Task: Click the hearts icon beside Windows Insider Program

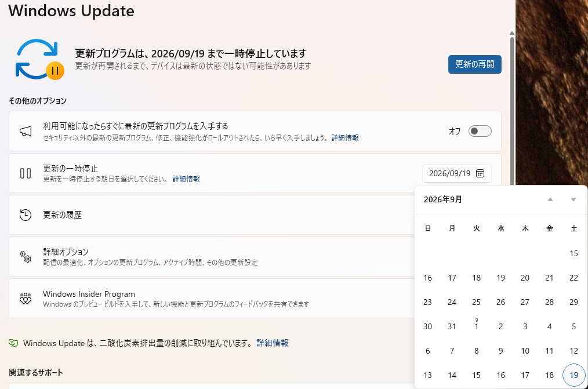Action: (26, 299)
